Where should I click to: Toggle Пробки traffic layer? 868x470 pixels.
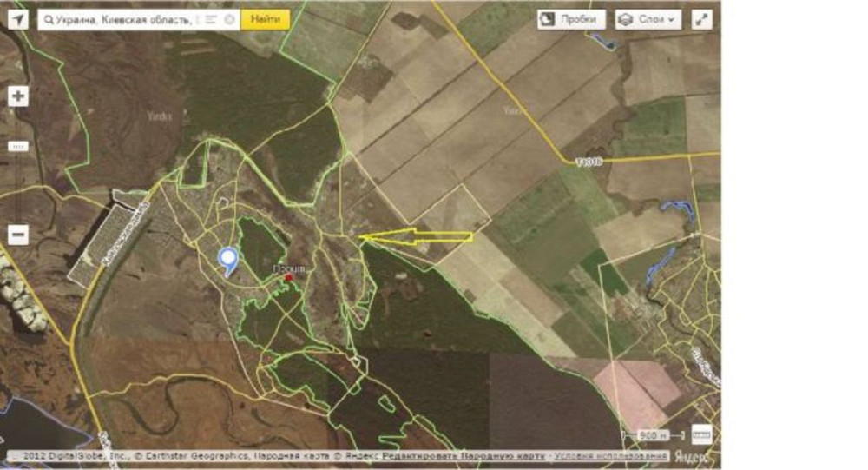coord(571,19)
